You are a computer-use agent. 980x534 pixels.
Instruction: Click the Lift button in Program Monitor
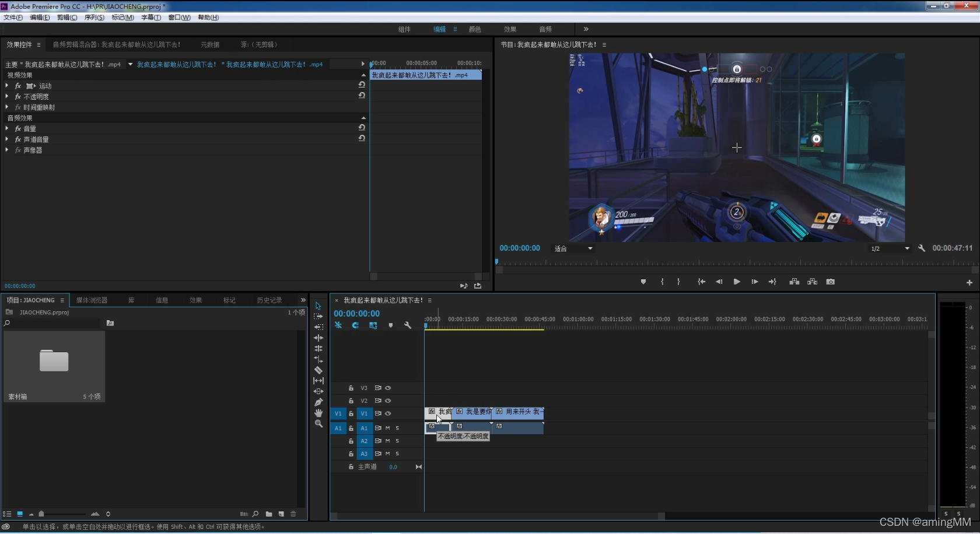[794, 282]
